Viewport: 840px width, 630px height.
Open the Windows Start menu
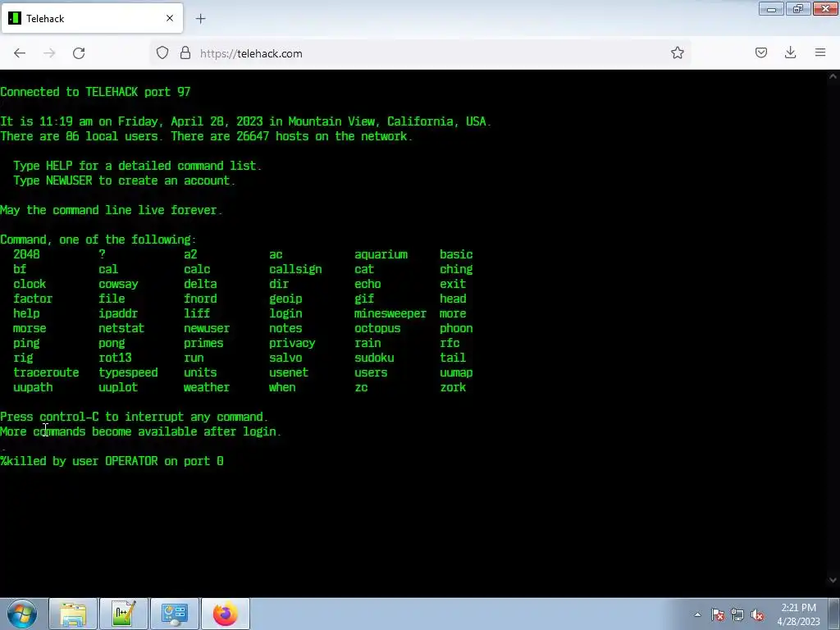click(22, 614)
